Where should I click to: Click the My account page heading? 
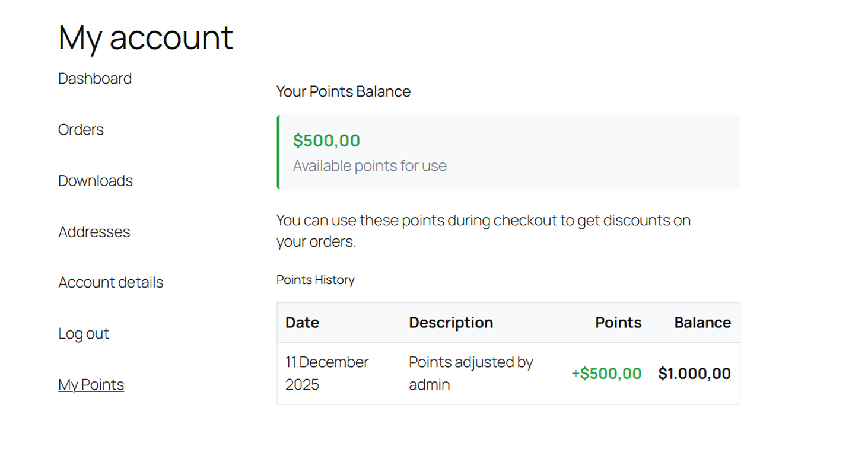tap(145, 37)
